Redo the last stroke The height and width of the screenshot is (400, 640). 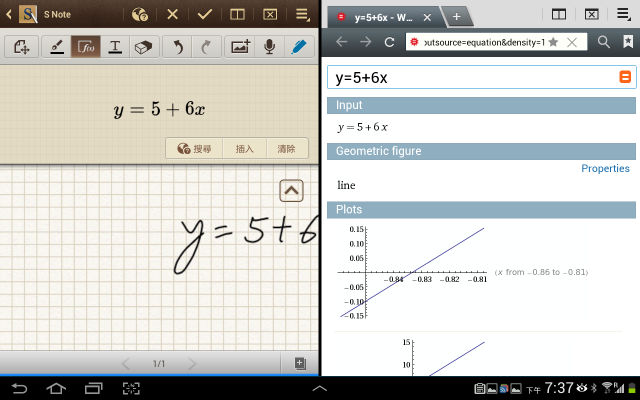(207, 47)
